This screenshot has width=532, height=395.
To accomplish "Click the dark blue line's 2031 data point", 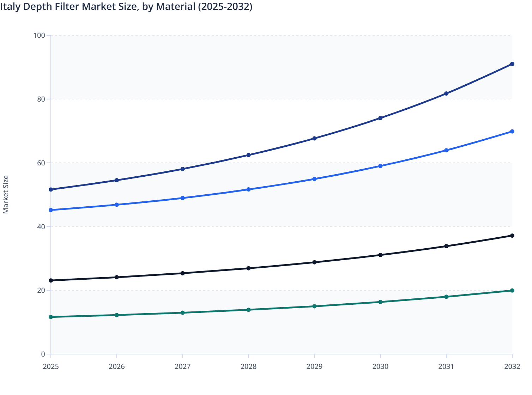I will [446, 93].
